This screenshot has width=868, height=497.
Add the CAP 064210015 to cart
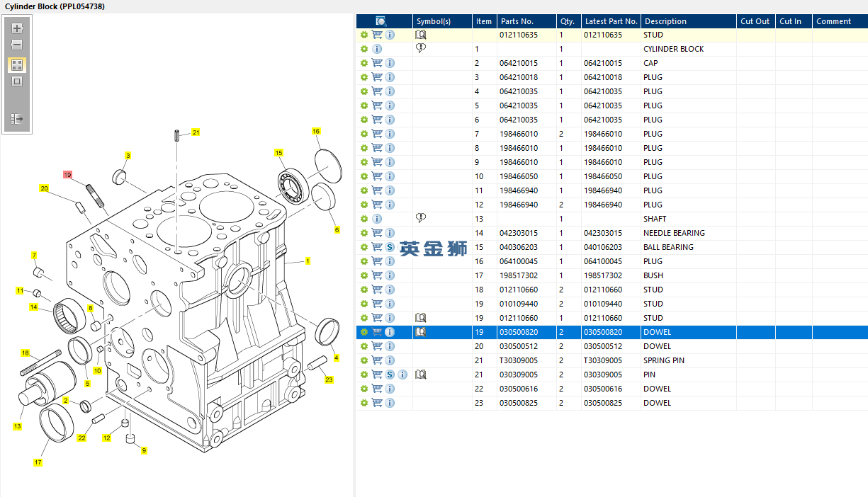377,63
